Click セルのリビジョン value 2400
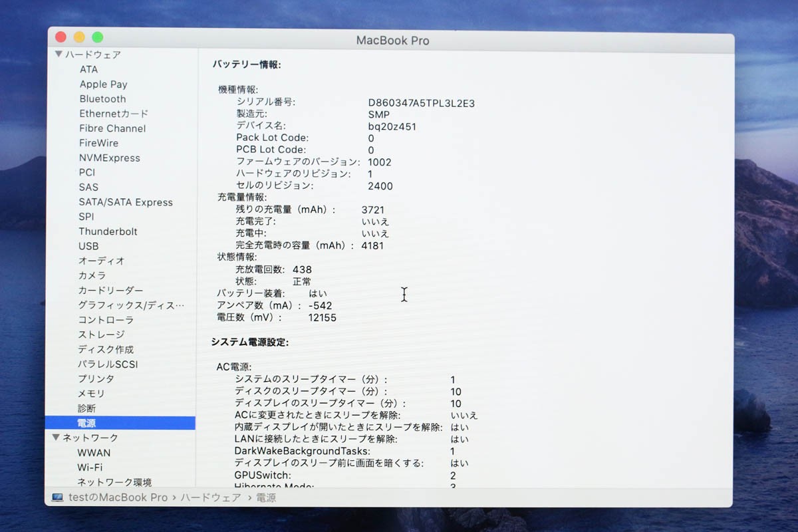The width and height of the screenshot is (798, 532). coord(380,186)
